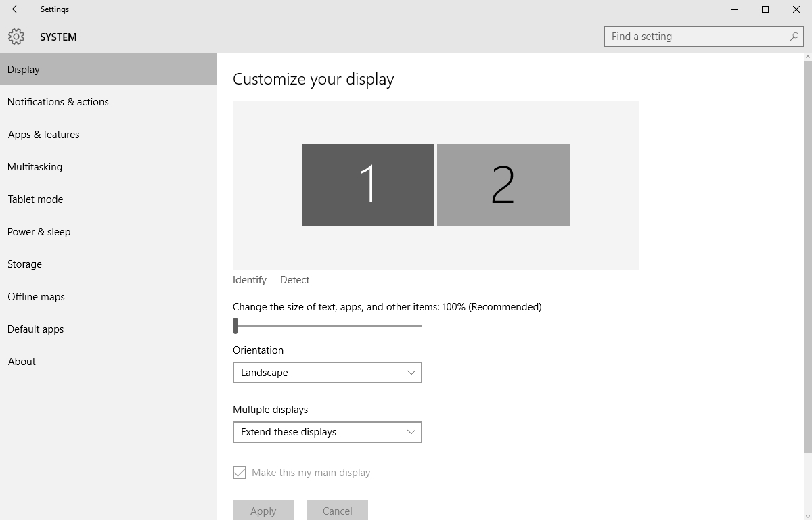Click the text size slider handle
Image resolution: width=812 pixels, height=520 pixels.
coord(235,326)
